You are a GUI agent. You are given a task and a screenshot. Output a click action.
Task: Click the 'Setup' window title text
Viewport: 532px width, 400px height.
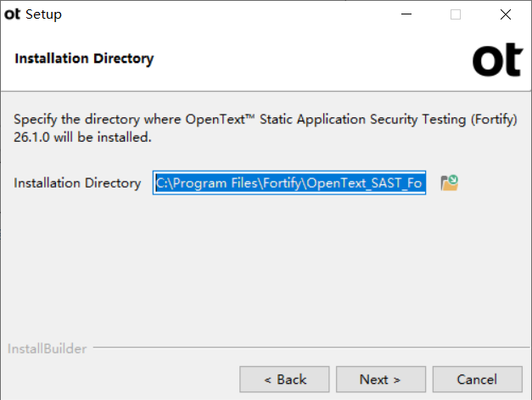[44, 14]
